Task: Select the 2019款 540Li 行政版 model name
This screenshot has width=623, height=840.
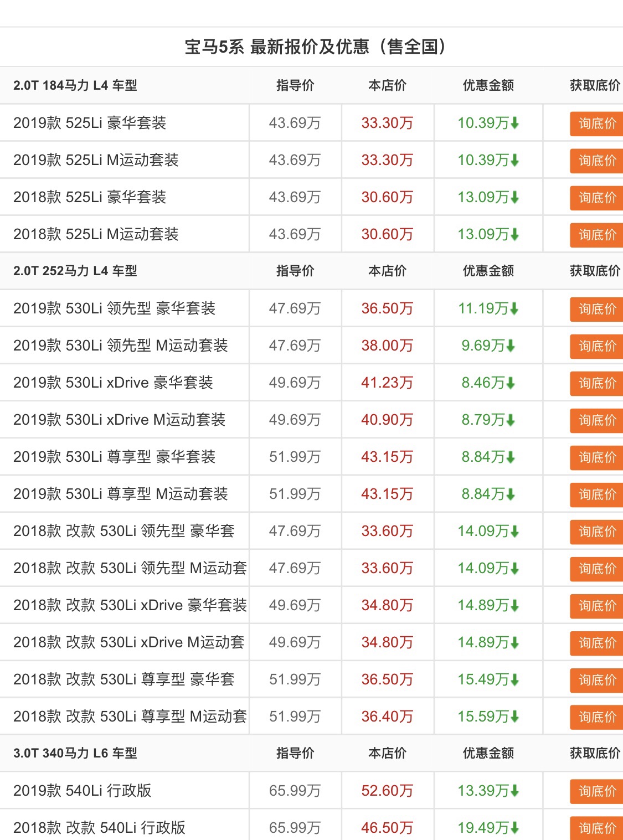Action: pos(83,791)
